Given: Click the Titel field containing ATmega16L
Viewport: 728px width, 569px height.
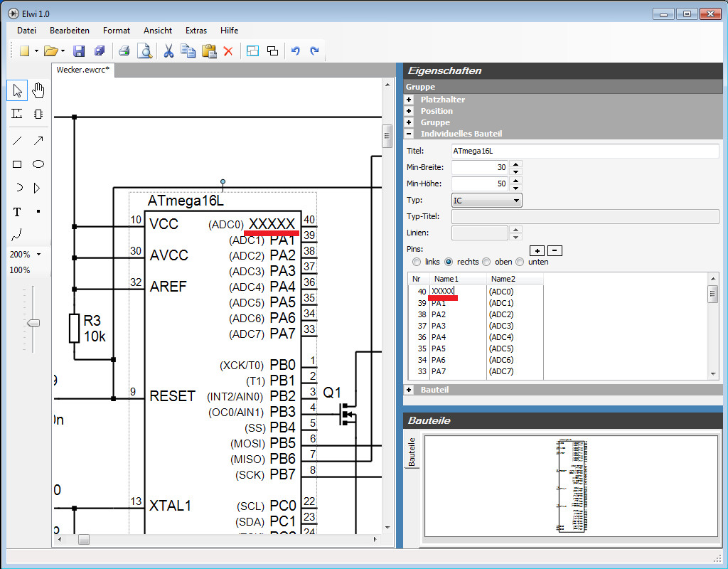Looking at the screenshot, I should point(585,151).
